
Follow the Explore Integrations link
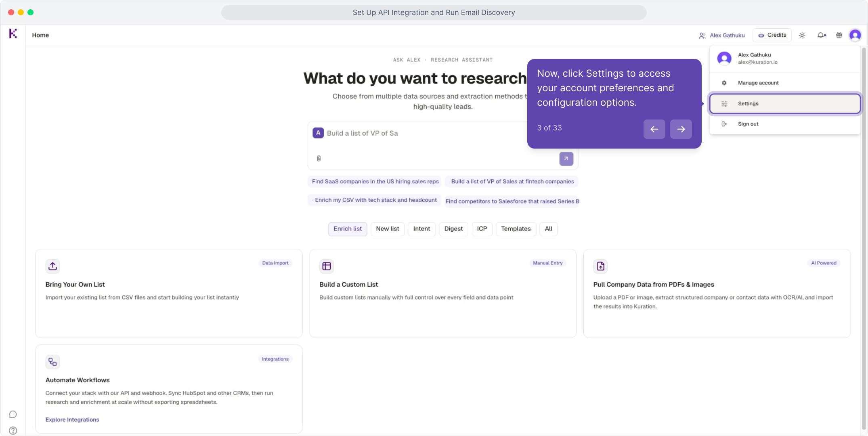[x=72, y=420]
